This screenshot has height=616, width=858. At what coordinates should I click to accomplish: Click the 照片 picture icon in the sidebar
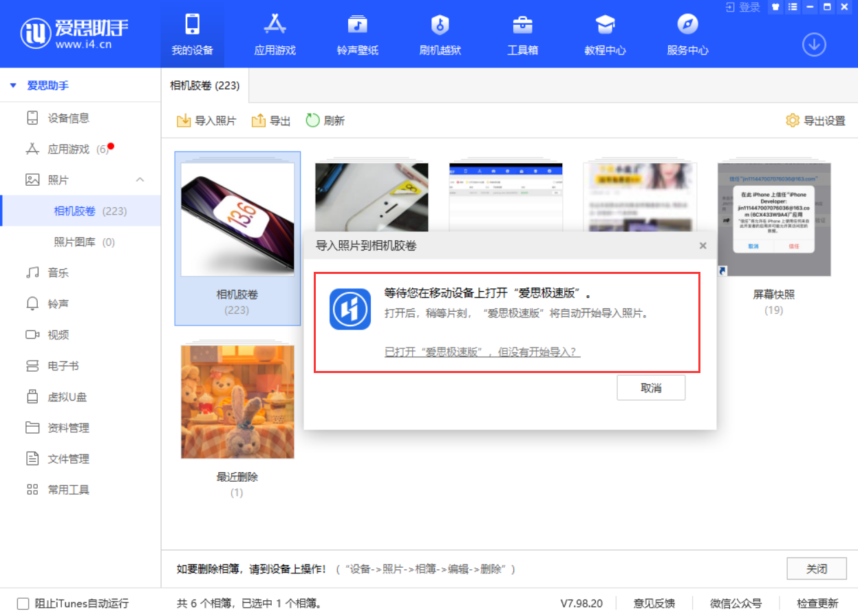(32, 180)
